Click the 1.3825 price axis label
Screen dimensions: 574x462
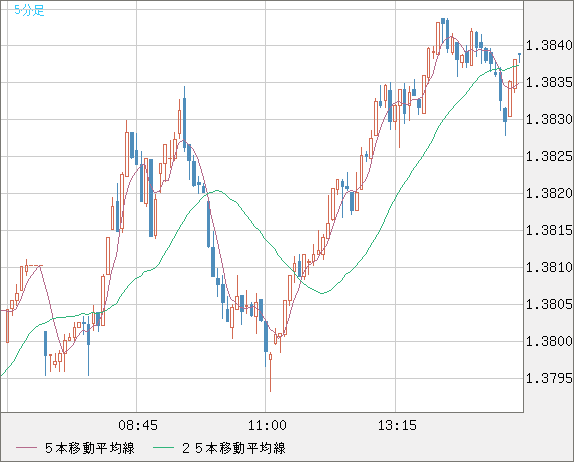click(x=549, y=156)
